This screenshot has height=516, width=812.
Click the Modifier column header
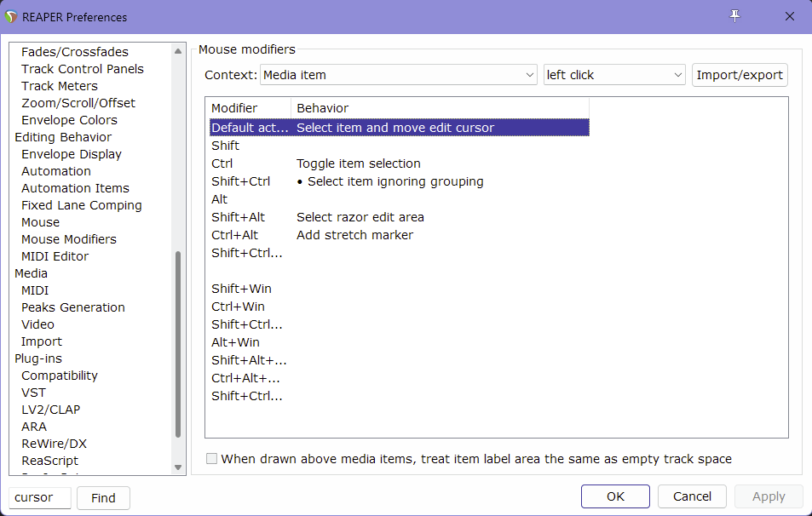[251, 108]
